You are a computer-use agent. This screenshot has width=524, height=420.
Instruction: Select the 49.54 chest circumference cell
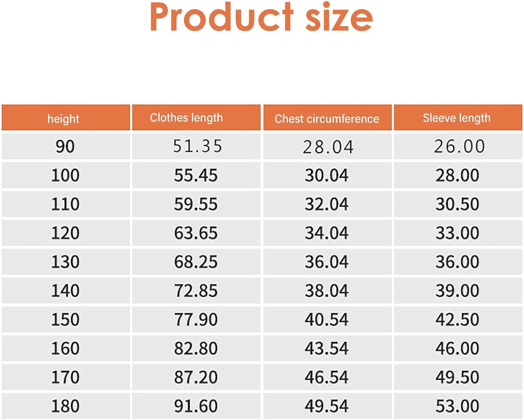pyautogui.click(x=326, y=406)
